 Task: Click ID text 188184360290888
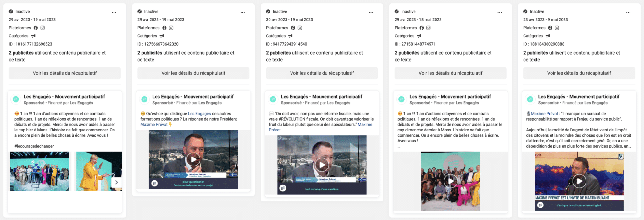click(x=544, y=44)
